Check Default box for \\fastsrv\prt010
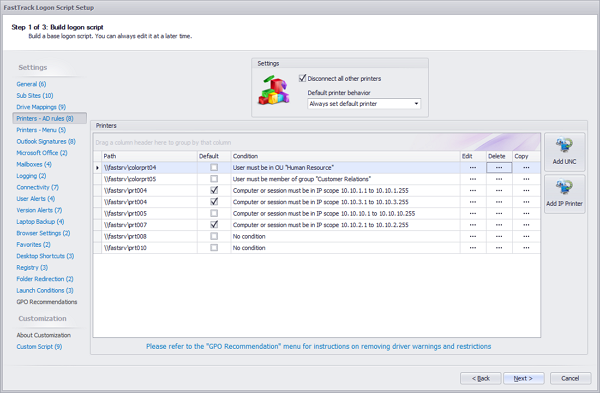Screen dimensions: 600x393 (x=214, y=248)
